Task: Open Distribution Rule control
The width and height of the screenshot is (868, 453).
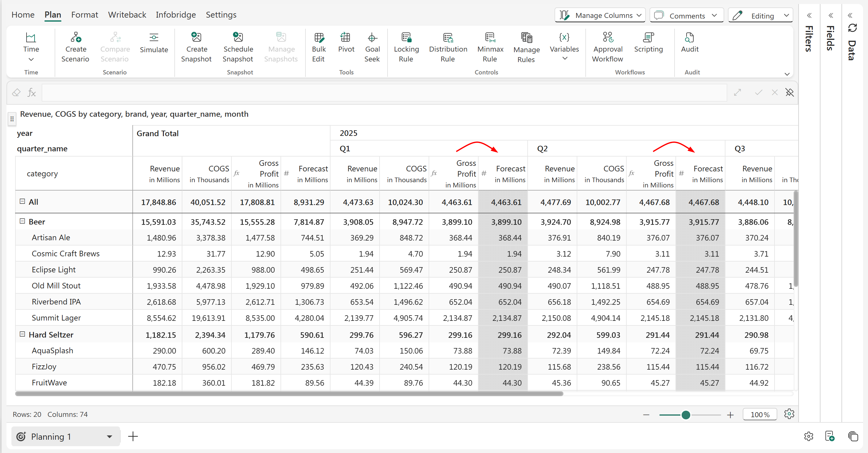Action: pos(448,47)
